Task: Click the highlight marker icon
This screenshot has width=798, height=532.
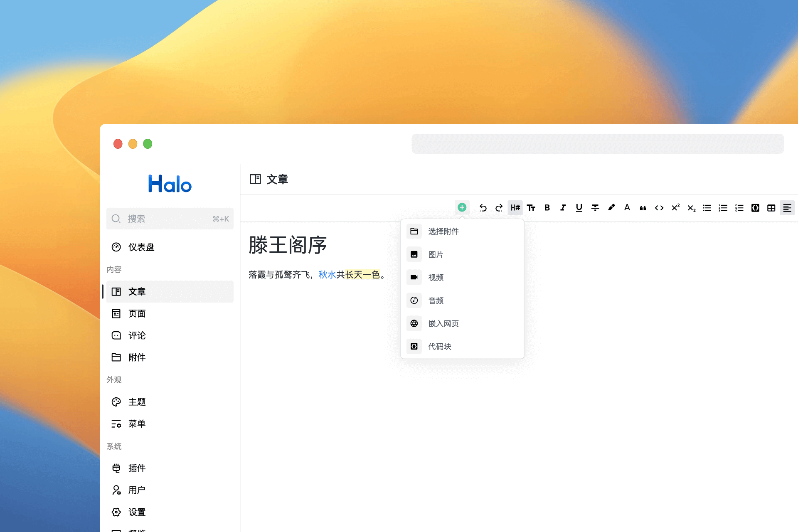Action: coord(611,208)
